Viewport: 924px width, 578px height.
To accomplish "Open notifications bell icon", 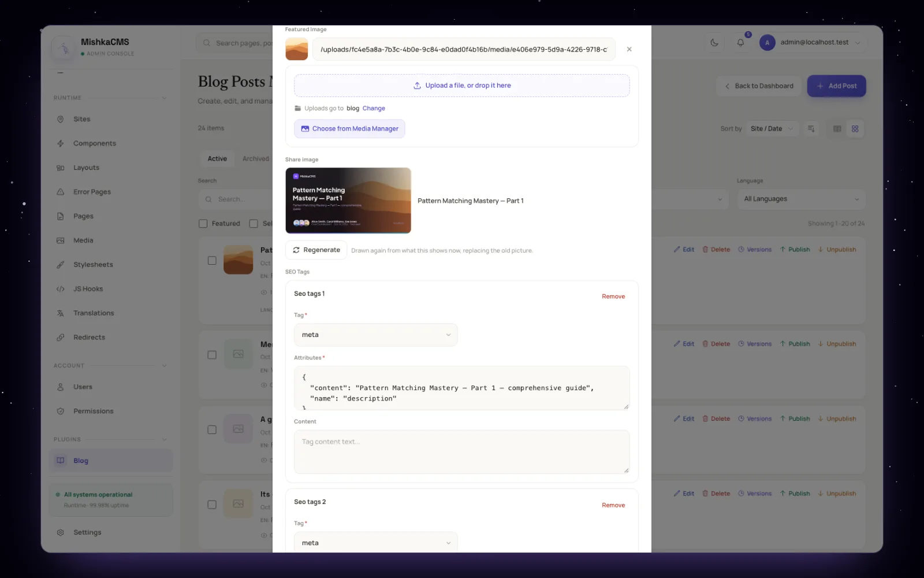I will (740, 42).
